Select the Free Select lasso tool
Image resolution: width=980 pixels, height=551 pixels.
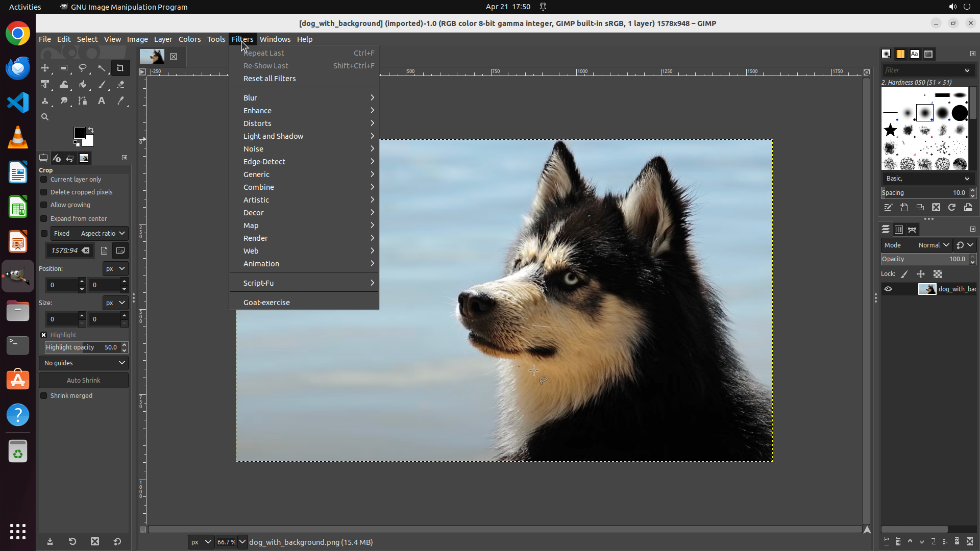click(x=83, y=68)
